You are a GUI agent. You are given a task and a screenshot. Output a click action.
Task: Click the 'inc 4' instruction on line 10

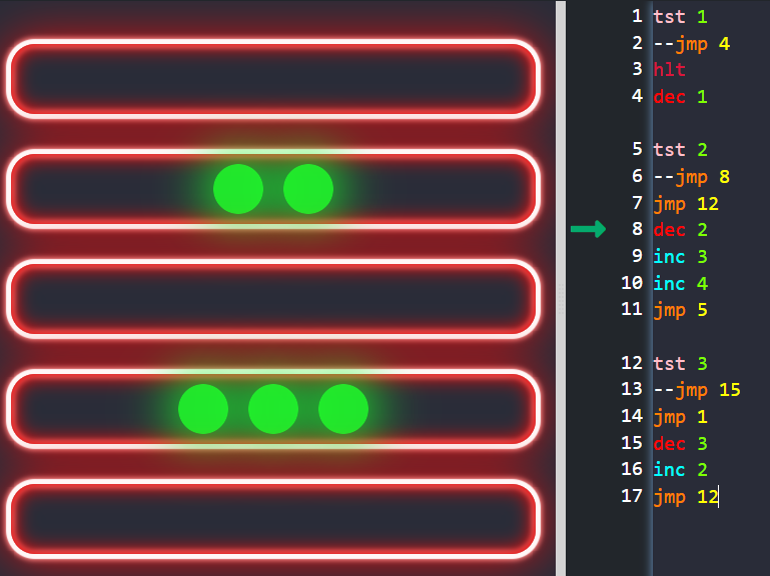[x=680, y=284]
